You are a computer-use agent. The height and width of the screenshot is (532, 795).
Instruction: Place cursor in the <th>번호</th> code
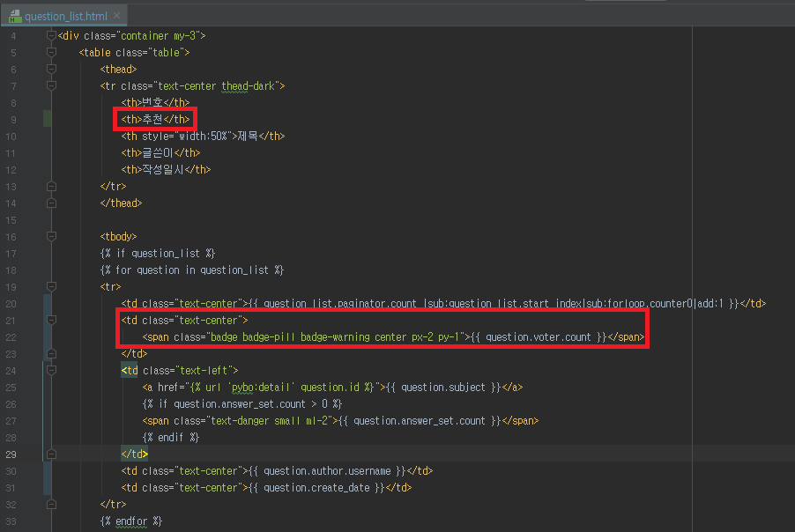point(155,103)
